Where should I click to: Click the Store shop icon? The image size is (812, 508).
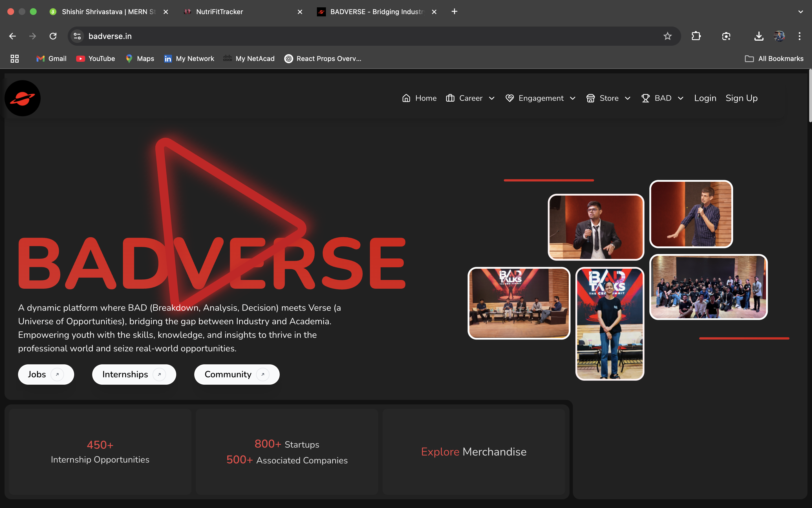click(591, 98)
